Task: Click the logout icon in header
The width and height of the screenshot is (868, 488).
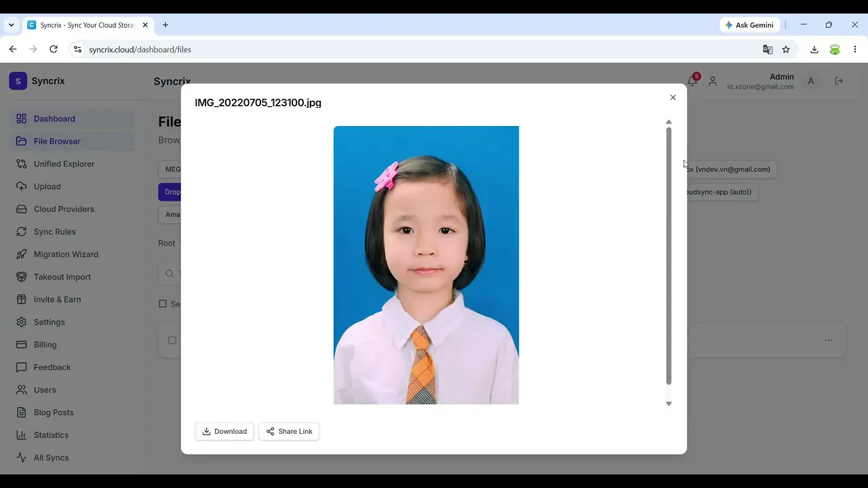Action: (x=839, y=81)
